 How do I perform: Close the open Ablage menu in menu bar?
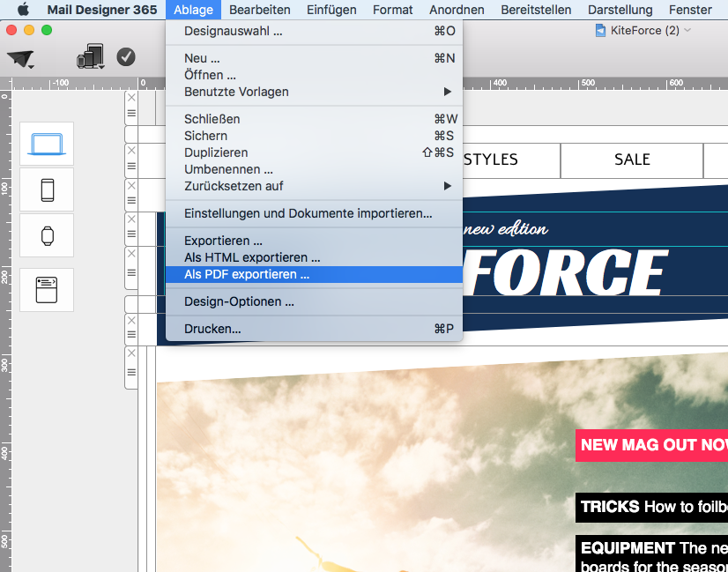coord(193,10)
